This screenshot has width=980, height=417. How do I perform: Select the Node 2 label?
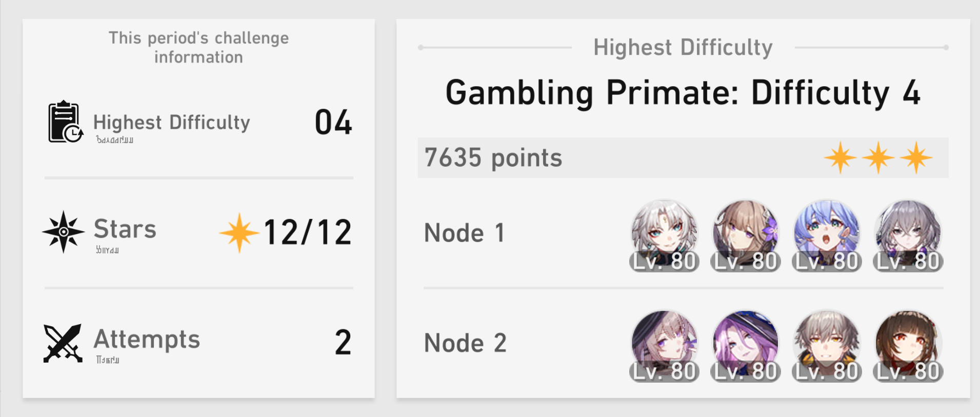coord(465,343)
